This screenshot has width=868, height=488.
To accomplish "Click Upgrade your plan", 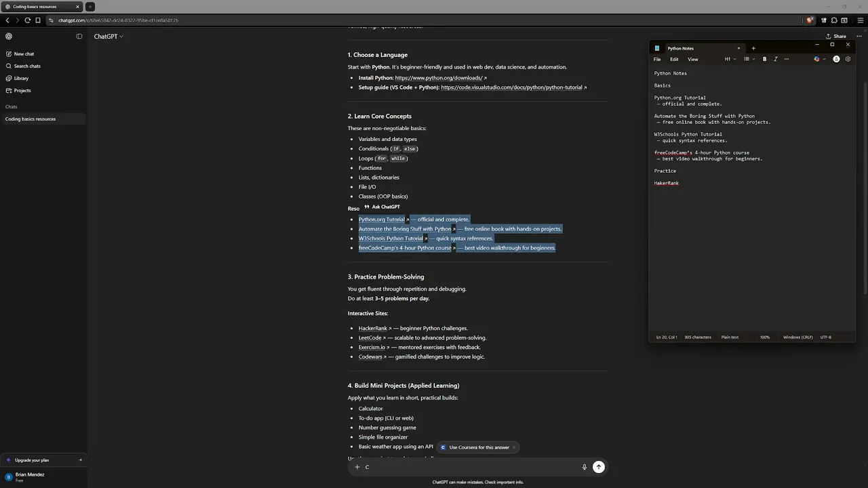I will tap(32, 460).
